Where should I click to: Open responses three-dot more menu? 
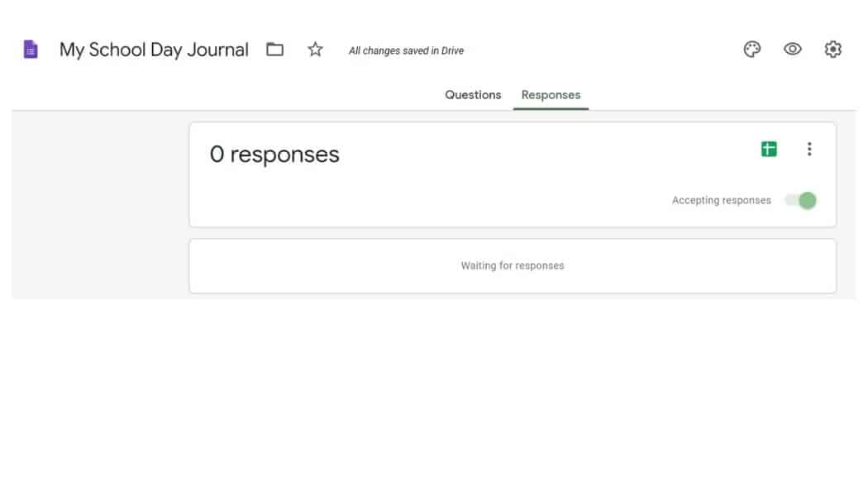tap(809, 149)
